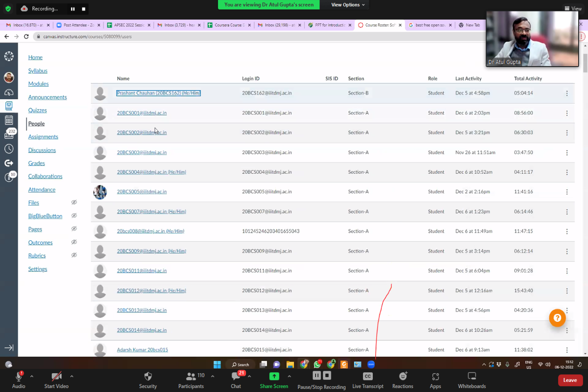
Task: Open the Zoom Chat panel icon
Action: click(x=236, y=377)
